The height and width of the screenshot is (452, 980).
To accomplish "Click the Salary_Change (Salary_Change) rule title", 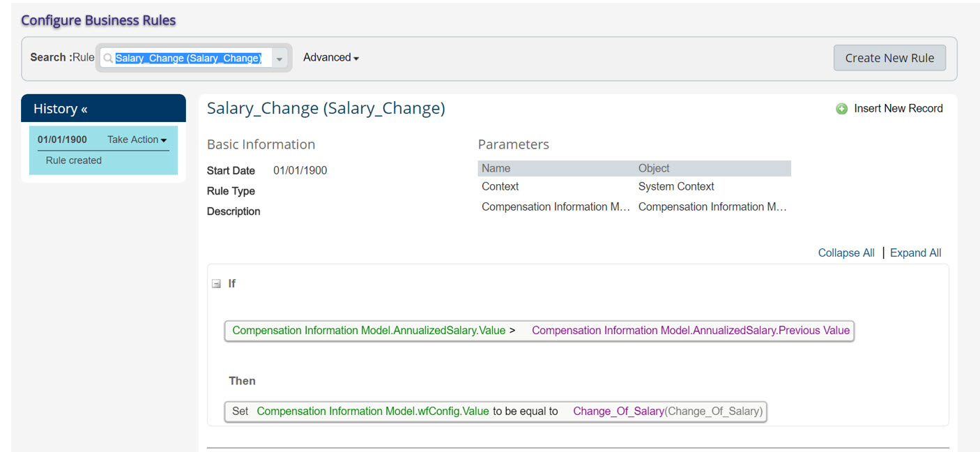I will pos(326,108).
